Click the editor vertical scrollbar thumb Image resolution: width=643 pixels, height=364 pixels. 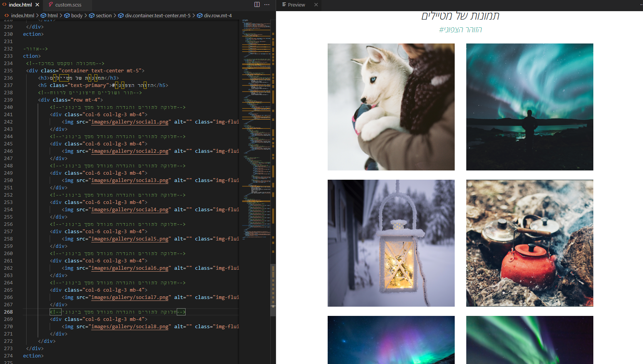coord(273,290)
